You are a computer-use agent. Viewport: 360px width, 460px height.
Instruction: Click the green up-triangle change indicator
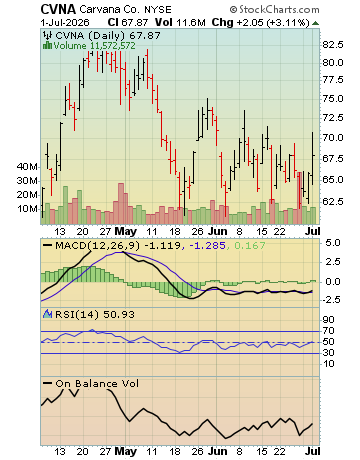[x=315, y=23]
